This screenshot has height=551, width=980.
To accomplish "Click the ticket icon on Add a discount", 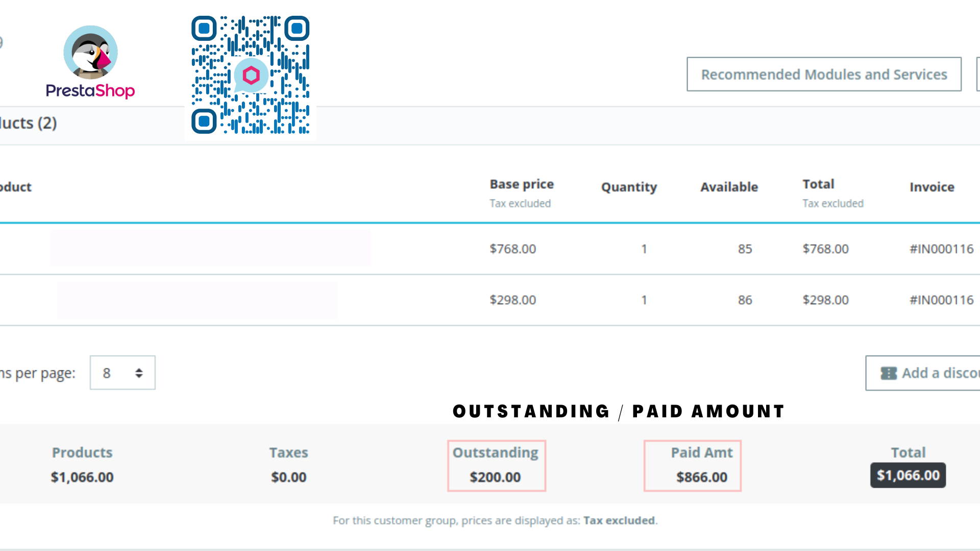I will (x=889, y=373).
